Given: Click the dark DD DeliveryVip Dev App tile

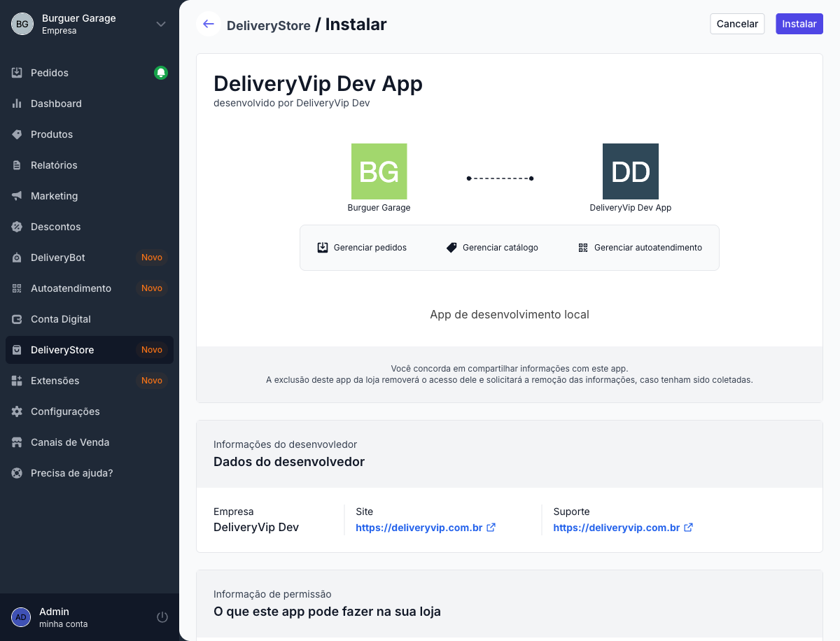Looking at the screenshot, I should [631, 171].
